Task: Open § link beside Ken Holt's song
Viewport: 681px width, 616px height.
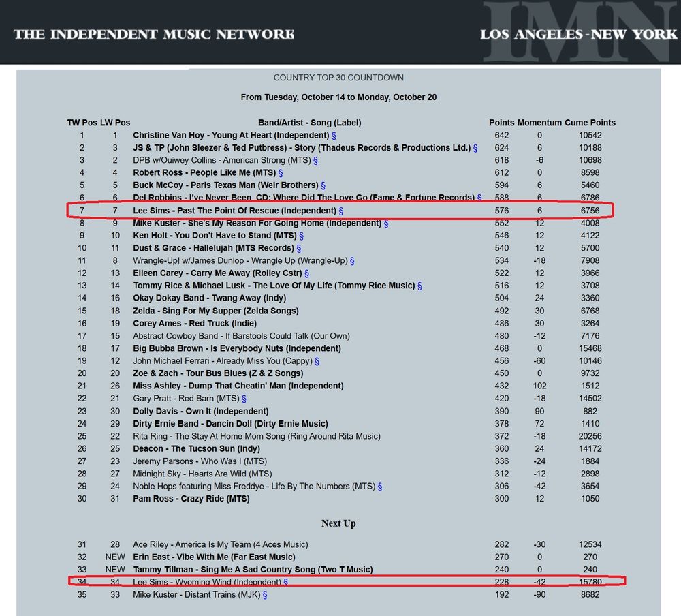Action: pos(302,236)
